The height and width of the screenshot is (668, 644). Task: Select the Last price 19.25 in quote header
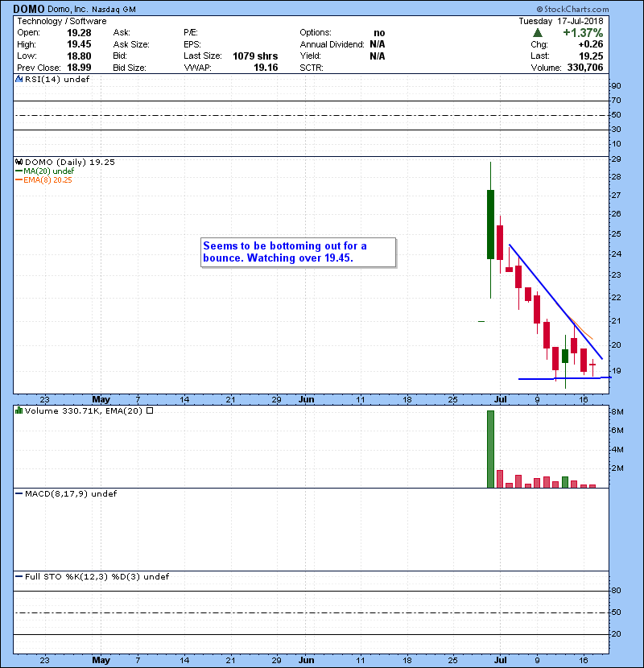coord(591,56)
